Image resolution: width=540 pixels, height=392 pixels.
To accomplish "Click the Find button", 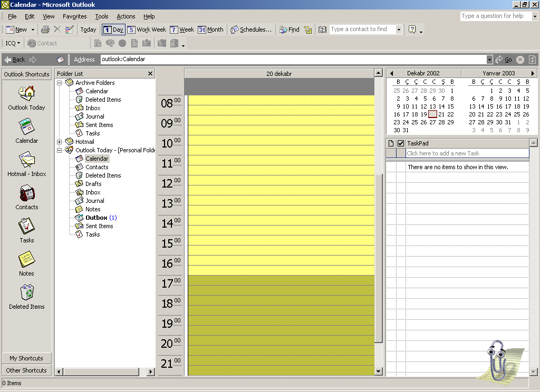I will (289, 30).
